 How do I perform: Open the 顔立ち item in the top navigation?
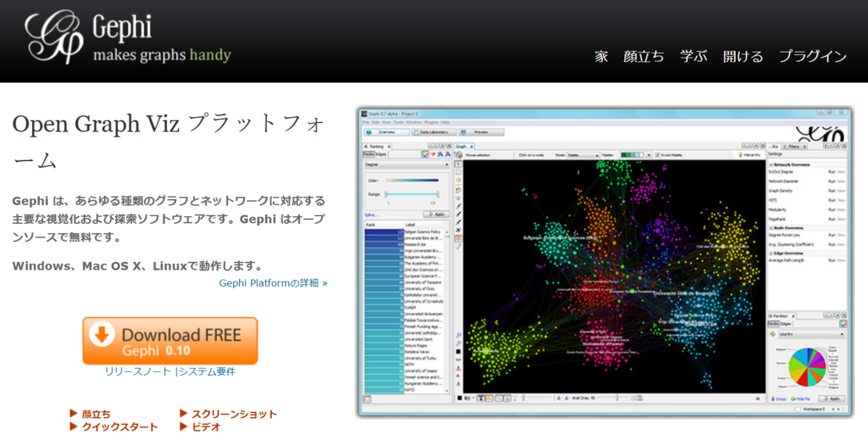pyautogui.click(x=644, y=57)
